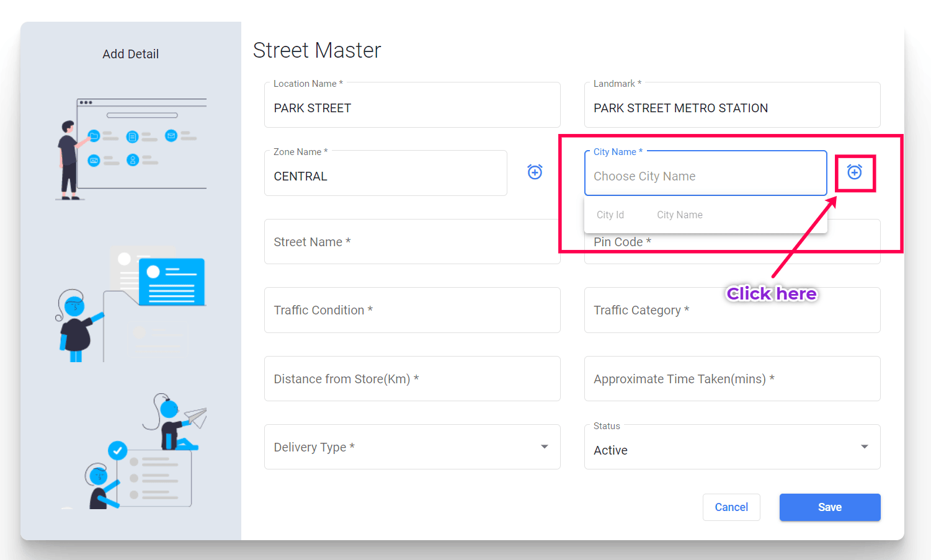Expand the Status dropdown arrow

tap(864, 447)
